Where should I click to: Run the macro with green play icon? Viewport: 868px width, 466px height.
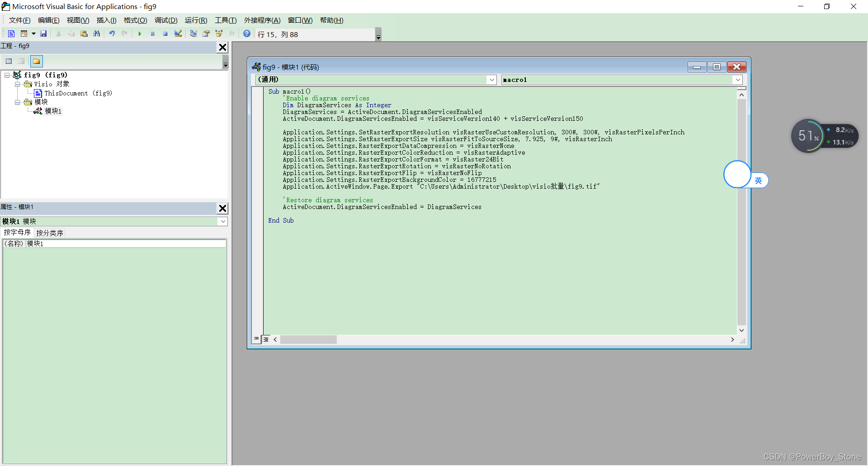(x=140, y=34)
